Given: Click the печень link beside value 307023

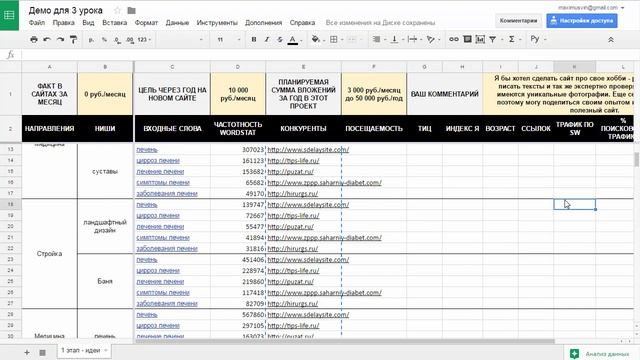Looking at the screenshot, I should click(x=147, y=150).
